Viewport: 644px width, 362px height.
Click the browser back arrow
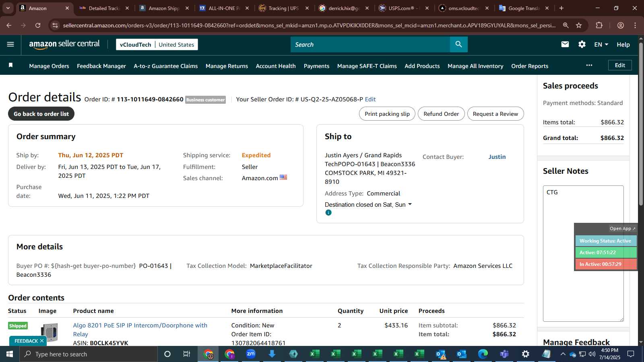tap(9, 25)
